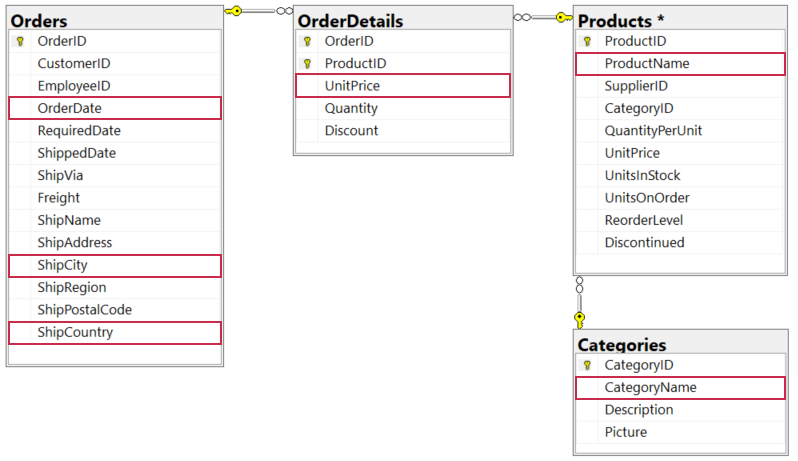
Task: Select ProductID text in Products table
Action: point(635,41)
